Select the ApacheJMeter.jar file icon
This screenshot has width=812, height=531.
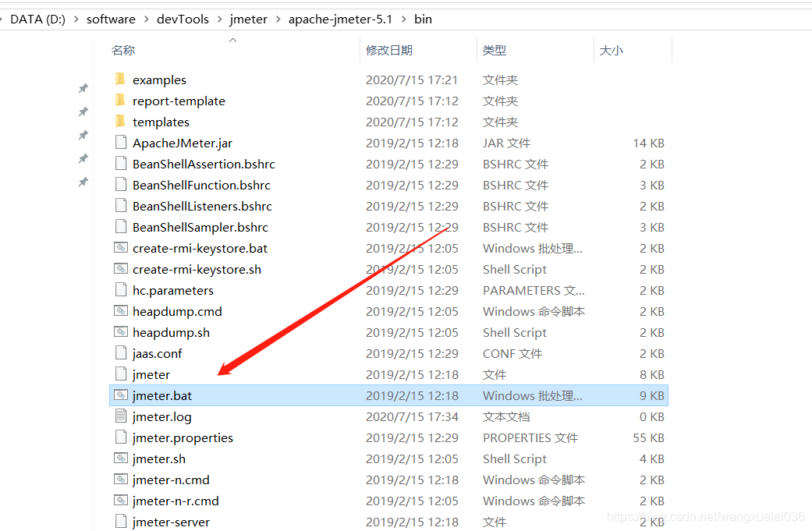pyautogui.click(x=121, y=143)
